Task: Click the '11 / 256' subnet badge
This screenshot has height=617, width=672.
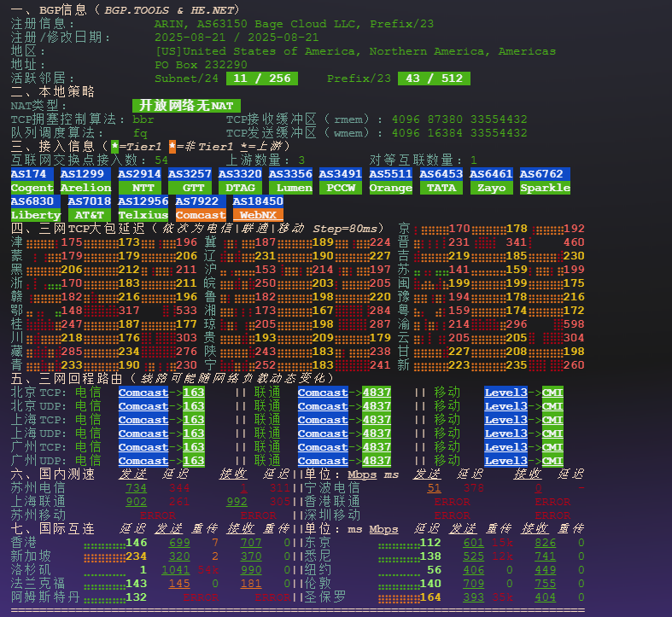Action: tap(262, 79)
